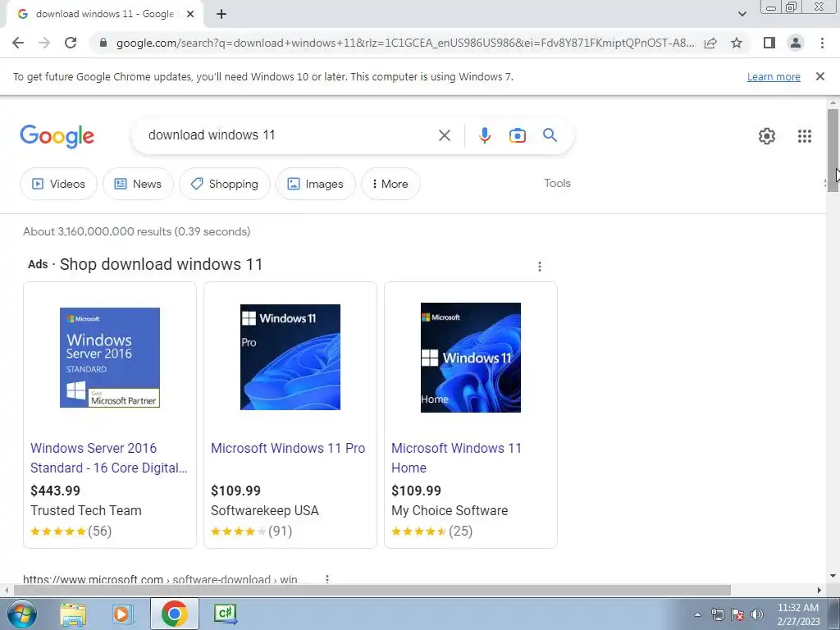Open Google quick settings gear

[767, 136]
